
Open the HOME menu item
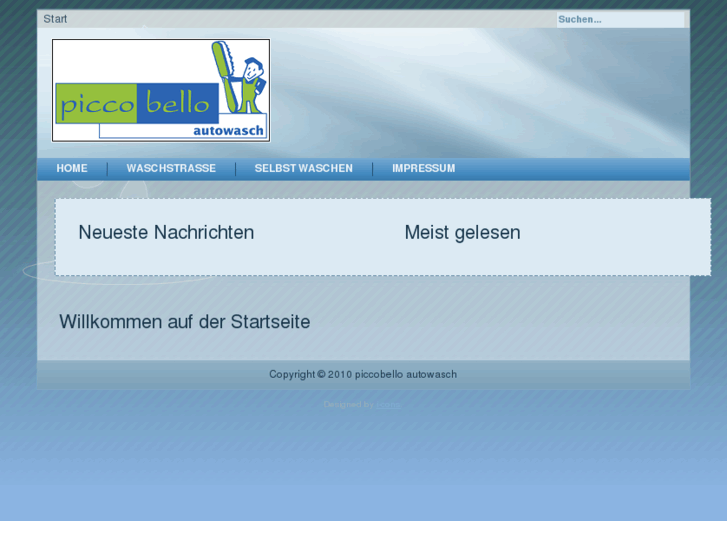pos(72,168)
